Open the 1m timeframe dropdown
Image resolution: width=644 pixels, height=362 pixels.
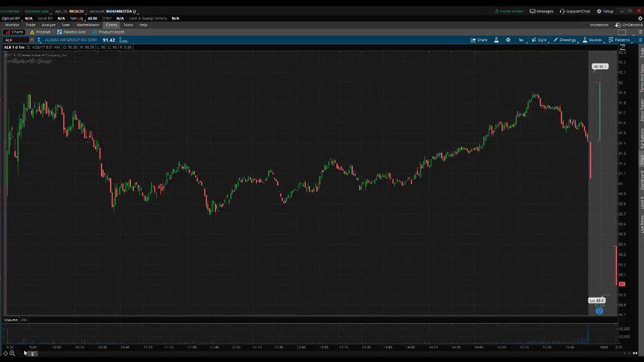point(521,40)
